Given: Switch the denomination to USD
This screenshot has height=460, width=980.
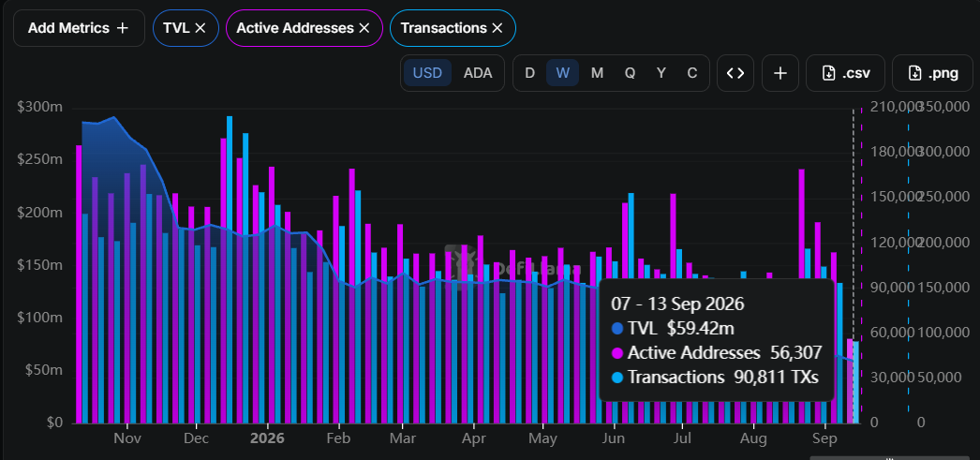Looking at the screenshot, I should 427,73.
